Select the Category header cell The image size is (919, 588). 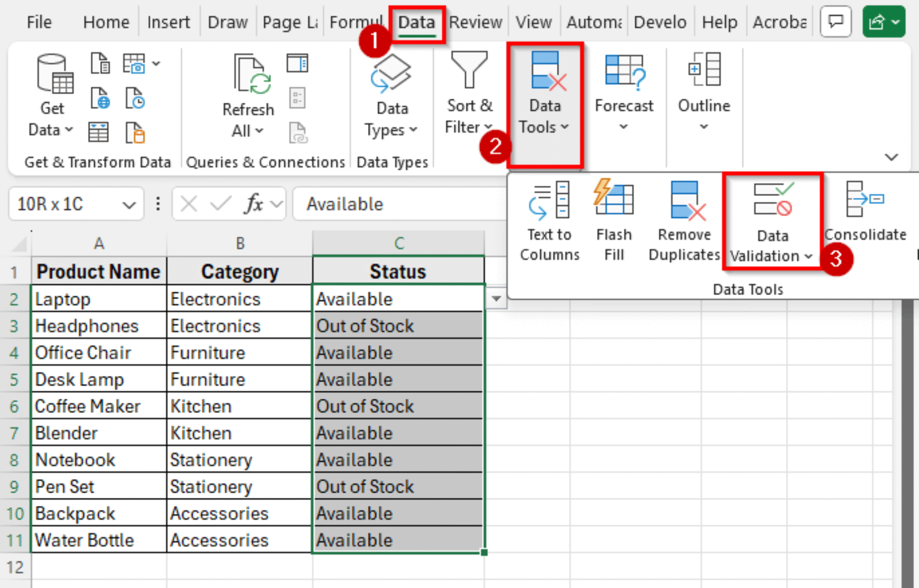(240, 271)
